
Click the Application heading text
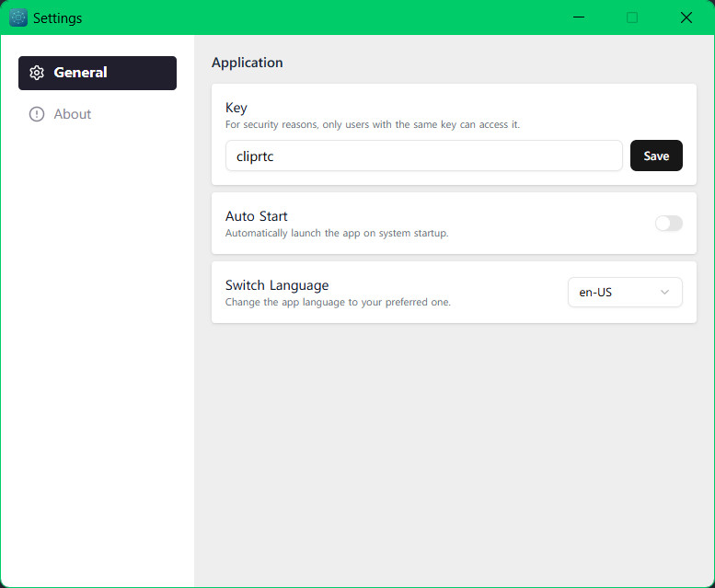(248, 63)
